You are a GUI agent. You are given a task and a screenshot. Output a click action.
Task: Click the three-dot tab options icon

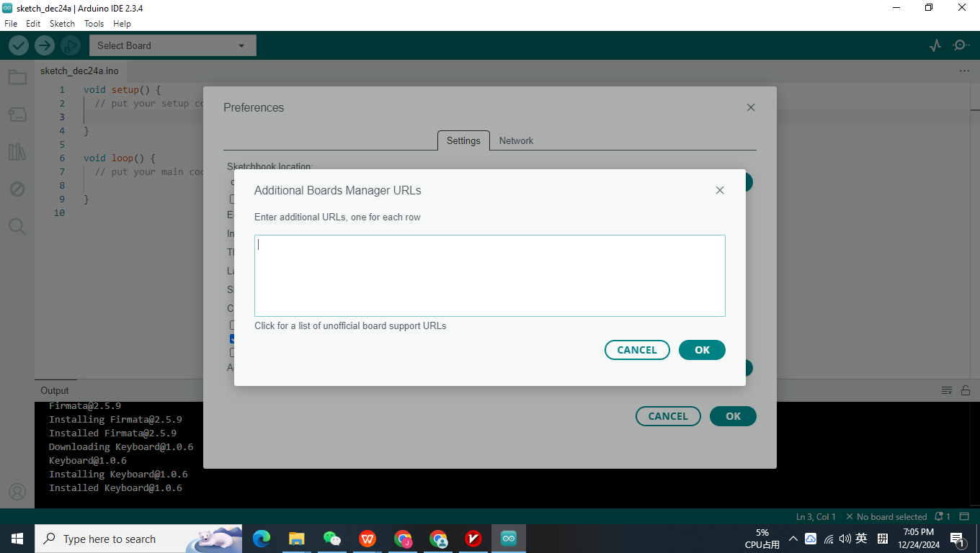(x=964, y=71)
